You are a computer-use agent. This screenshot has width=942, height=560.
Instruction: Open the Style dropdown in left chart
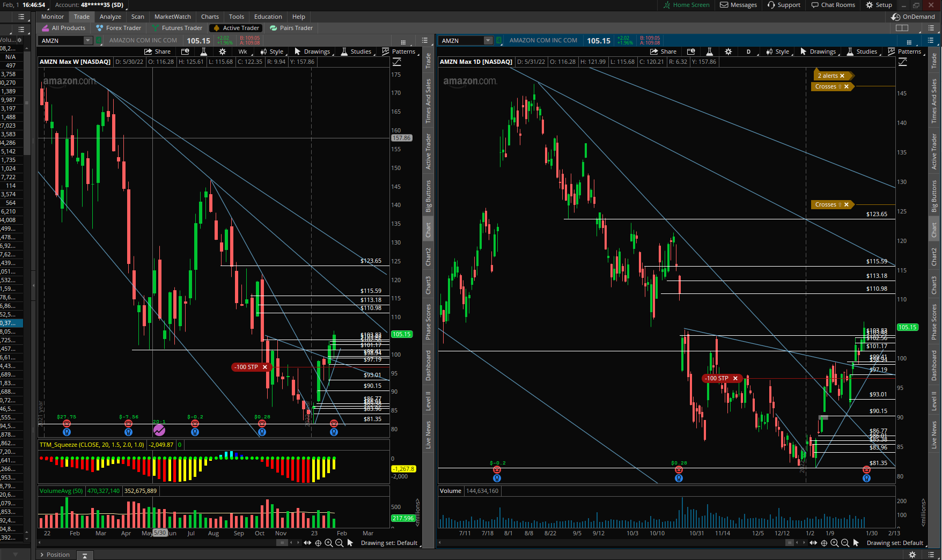click(x=273, y=51)
